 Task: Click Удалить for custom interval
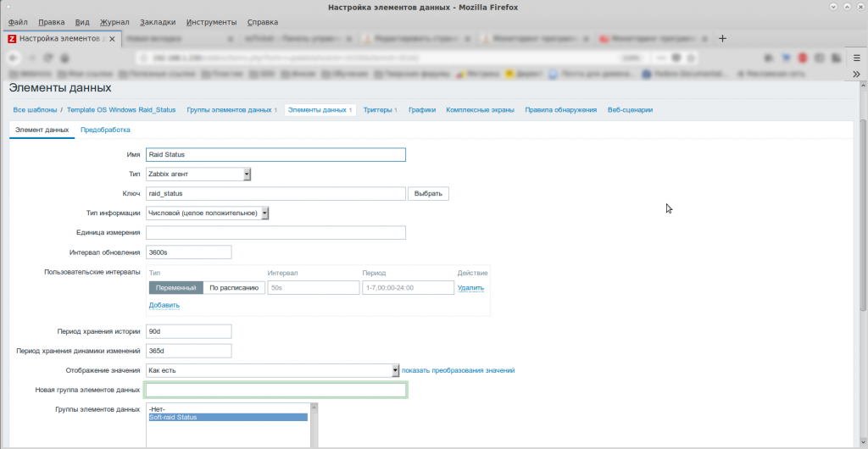[x=470, y=288]
